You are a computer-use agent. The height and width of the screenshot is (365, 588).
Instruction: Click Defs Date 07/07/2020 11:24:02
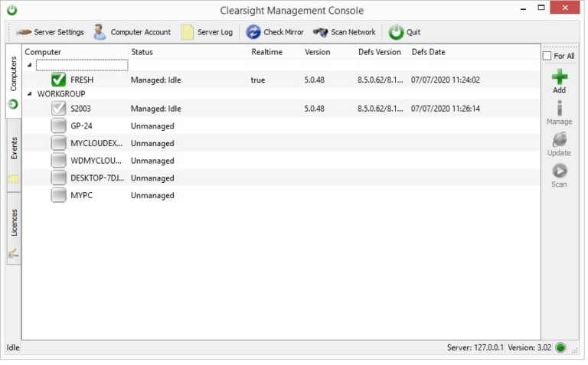click(x=446, y=80)
